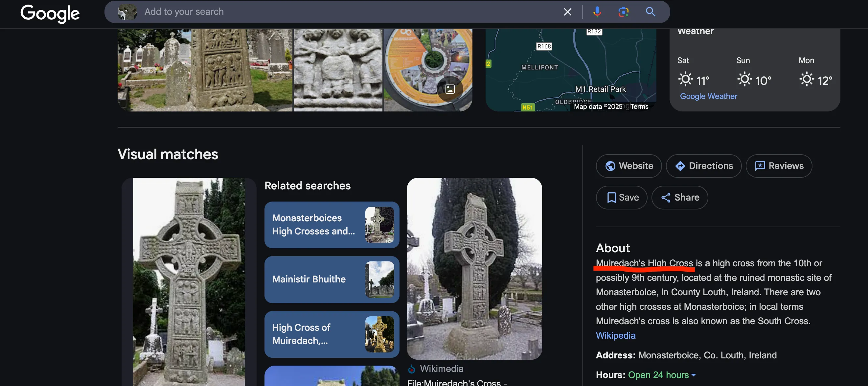The image size is (868, 386).
Task: Get Directions to Monasterboice
Action: pos(703,166)
